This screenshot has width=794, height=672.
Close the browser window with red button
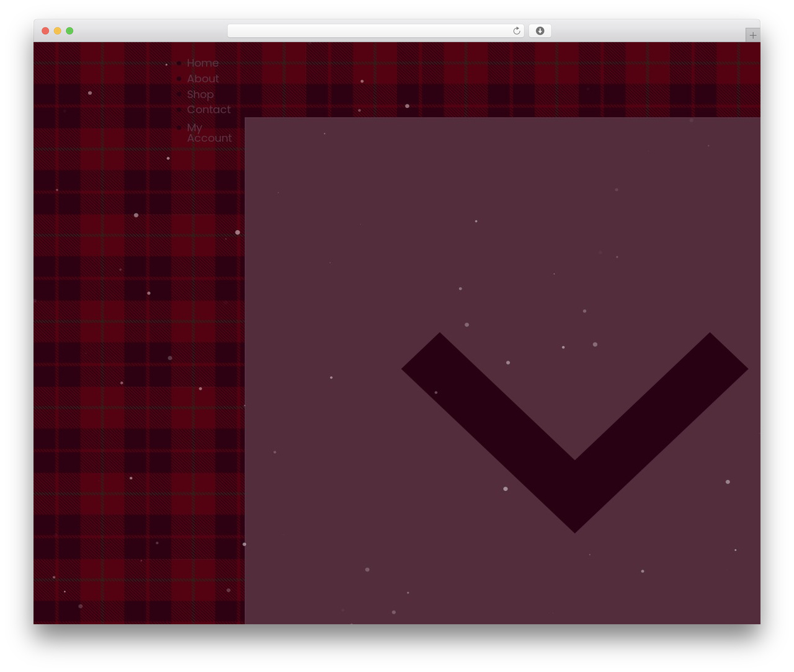pyautogui.click(x=45, y=31)
